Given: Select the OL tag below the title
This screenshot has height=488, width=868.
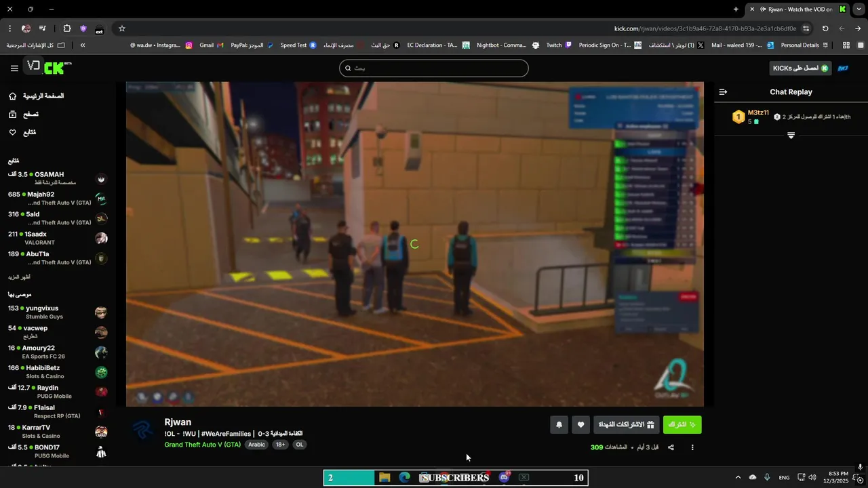Looking at the screenshot, I should tap(299, 445).
